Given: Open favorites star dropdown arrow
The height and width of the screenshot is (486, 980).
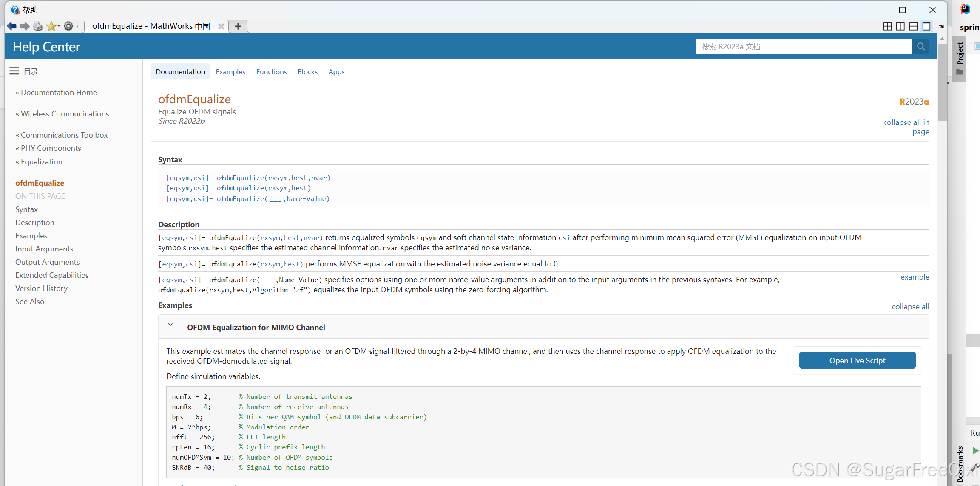Looking at the screenshot, I should (x=59, y=26).
